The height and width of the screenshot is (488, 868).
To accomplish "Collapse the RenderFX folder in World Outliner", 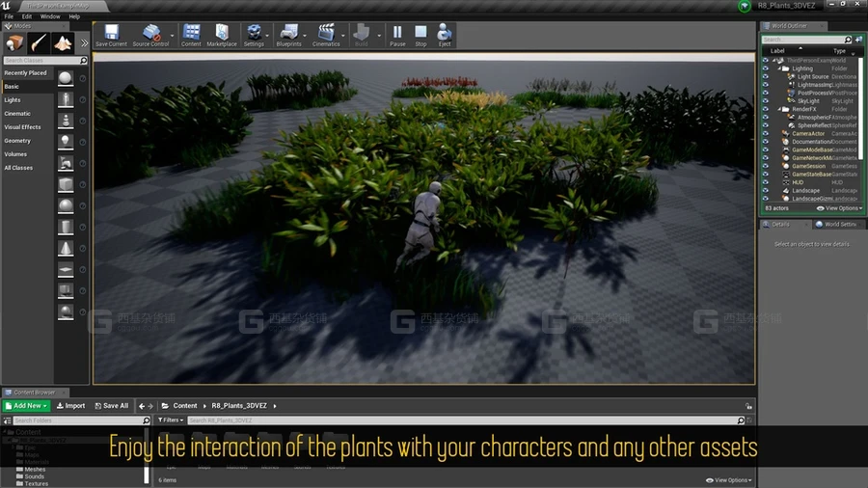I will coord(779,109).
